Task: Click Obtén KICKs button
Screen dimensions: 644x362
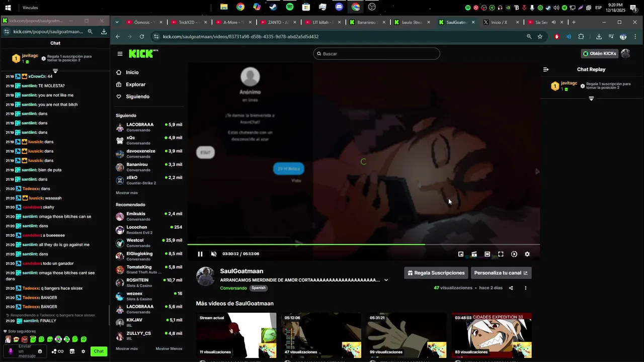Action: point(599,54)
